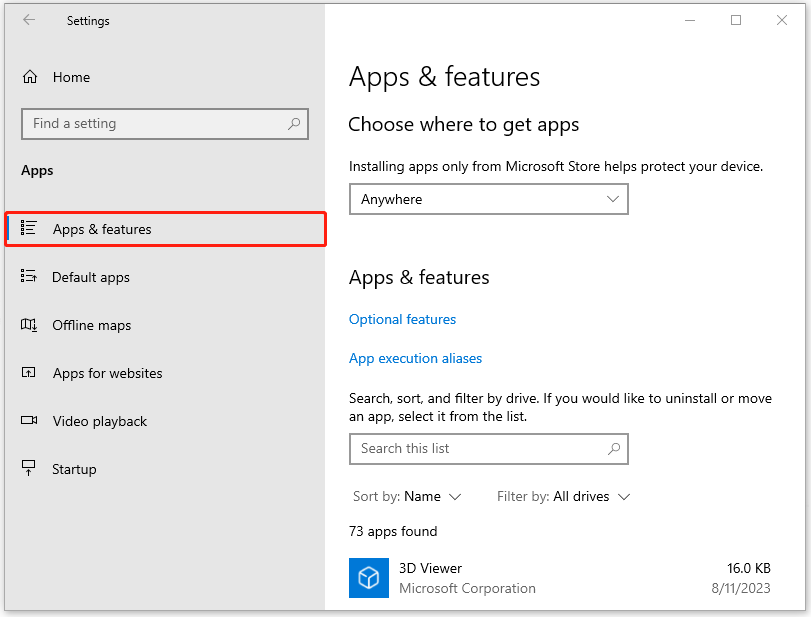Click the magnifier in Find a setting
Viewport: 811px width, 617px height.
point(294,124)
